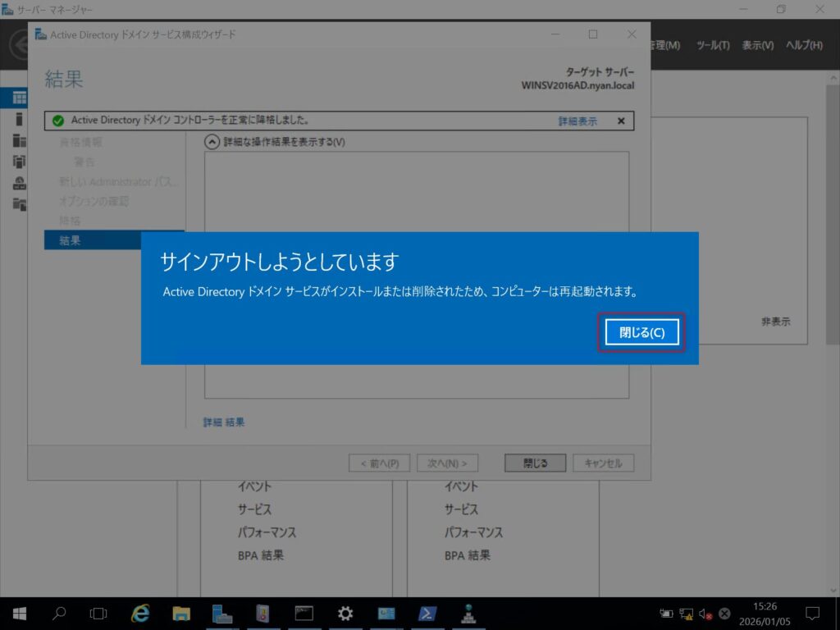Click the 詳細 結果 link
The height and width of the screenshot is (630, 840).
[224, 422]
